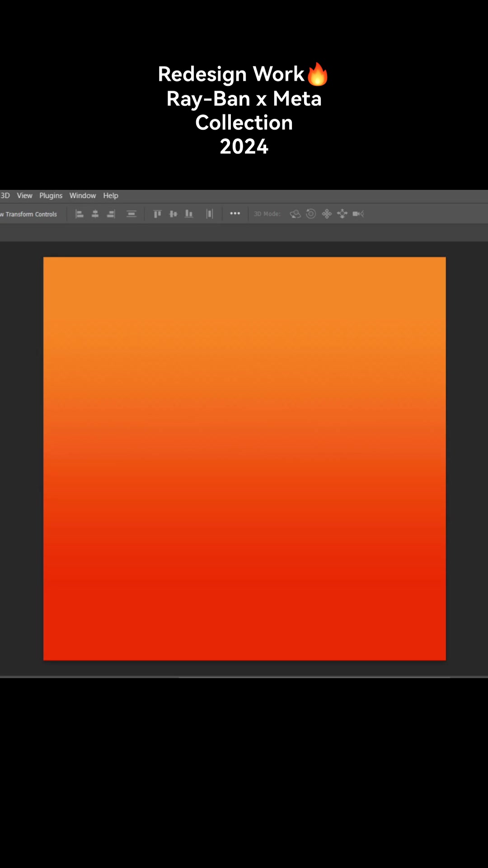488x868 pixels.
Task: Align top edges button
Action: pos(157,214)
